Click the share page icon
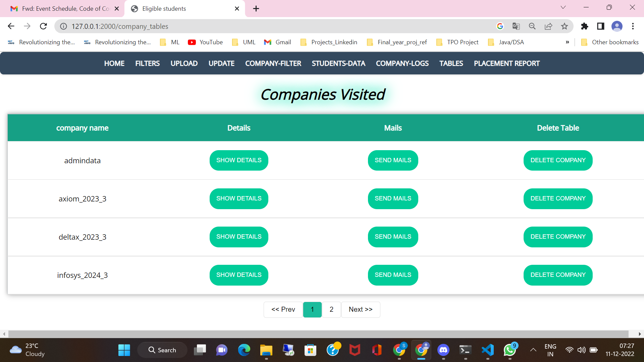644x362 pixels. coord(548,26)
